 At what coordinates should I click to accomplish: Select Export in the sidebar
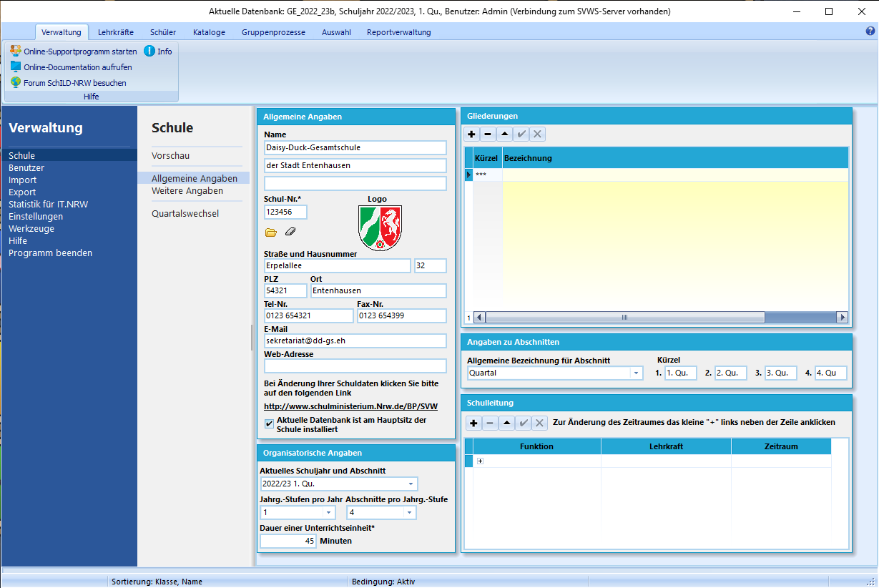click(22, 192)
